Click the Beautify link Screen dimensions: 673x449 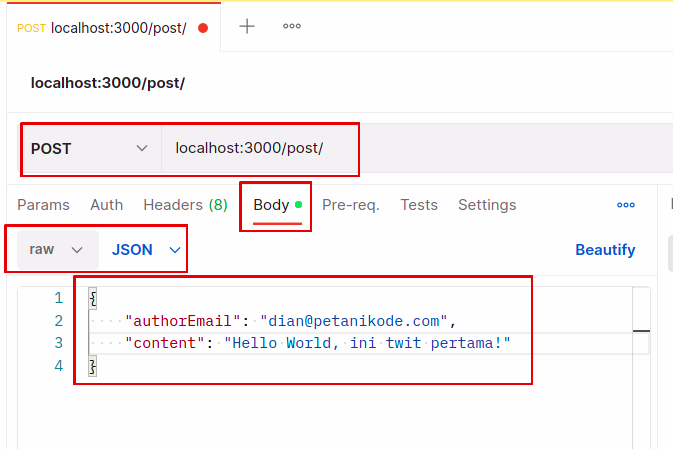(x=605, y=250)
